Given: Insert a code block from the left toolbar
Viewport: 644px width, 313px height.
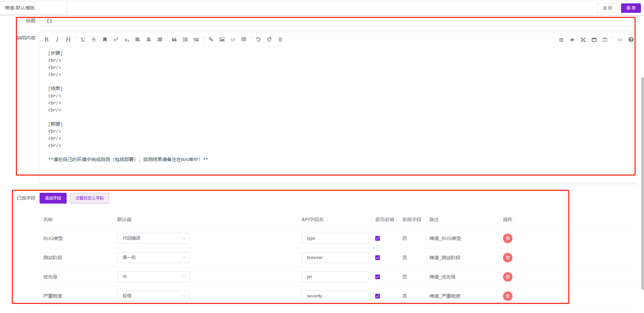Looking at the screenshot, I should [x=233, y=40].
